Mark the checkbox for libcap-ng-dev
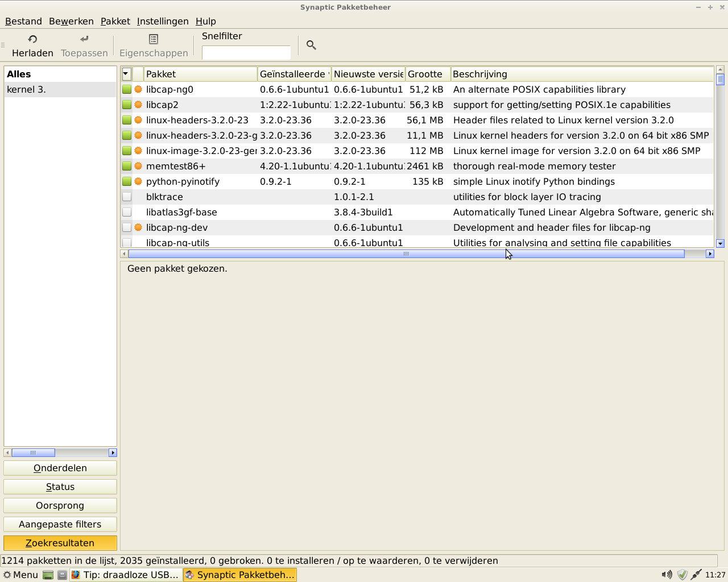728x582 pixels. tap(127, 227)
